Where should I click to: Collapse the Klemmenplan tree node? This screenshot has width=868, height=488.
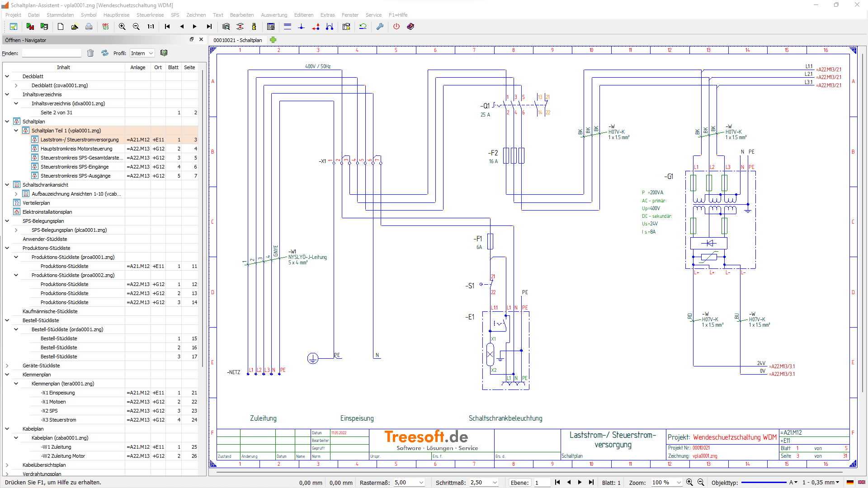[7, 375]
